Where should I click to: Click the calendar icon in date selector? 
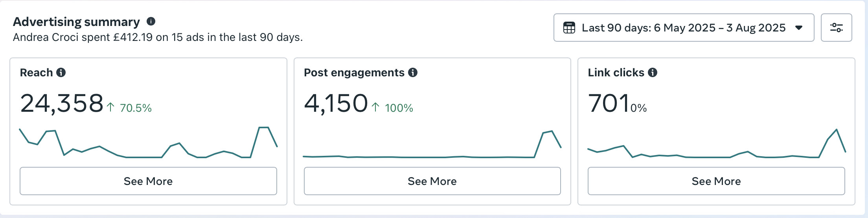click(569, 28)
